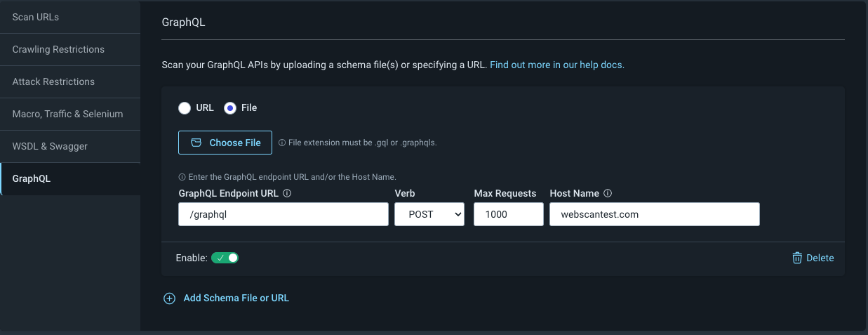The image size is (868, 335).
Task: Open the help docs link
Action: click(557, 65)
